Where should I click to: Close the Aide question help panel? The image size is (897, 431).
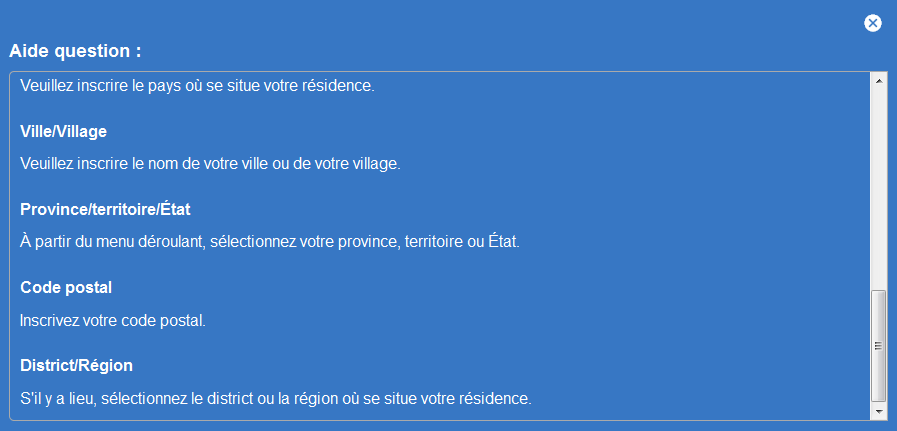click(x=872, y=23)
